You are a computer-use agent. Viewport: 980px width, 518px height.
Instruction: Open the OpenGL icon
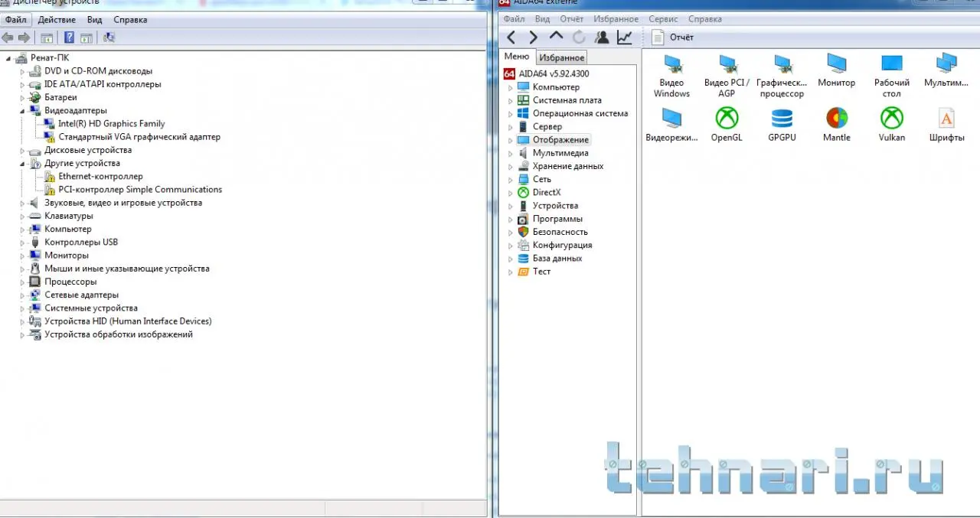[x=727, y=125]
